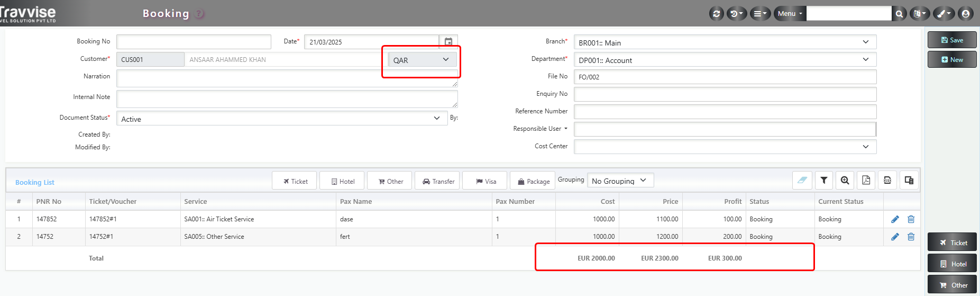Viewport: 980px width, 296px height.
Task: Add a Transfer from Booking List toolbar
Action: 437,181
